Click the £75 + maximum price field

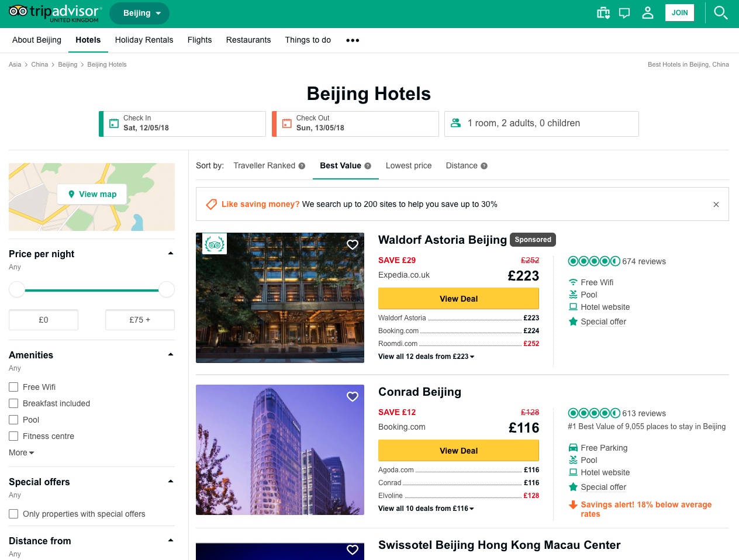coord(140,320)
